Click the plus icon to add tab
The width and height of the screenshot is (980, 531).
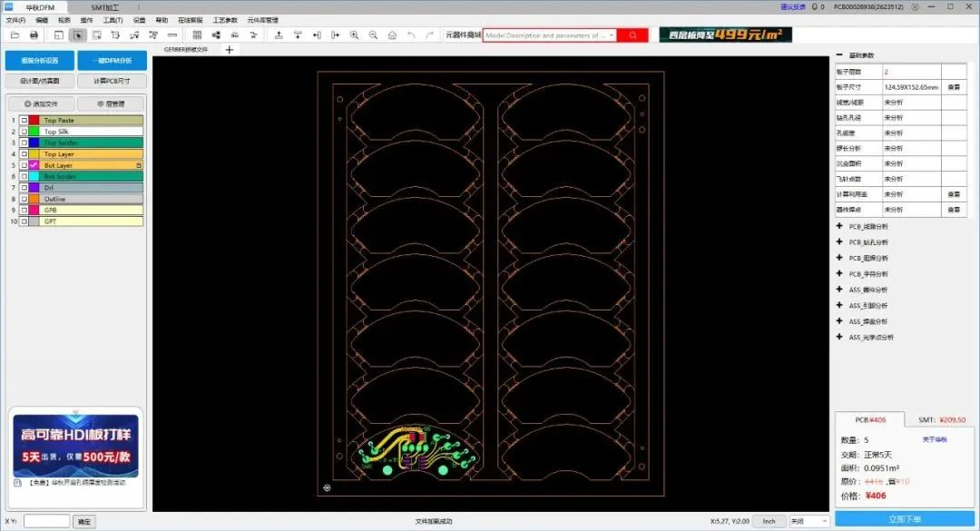click(x=229, y=50)
